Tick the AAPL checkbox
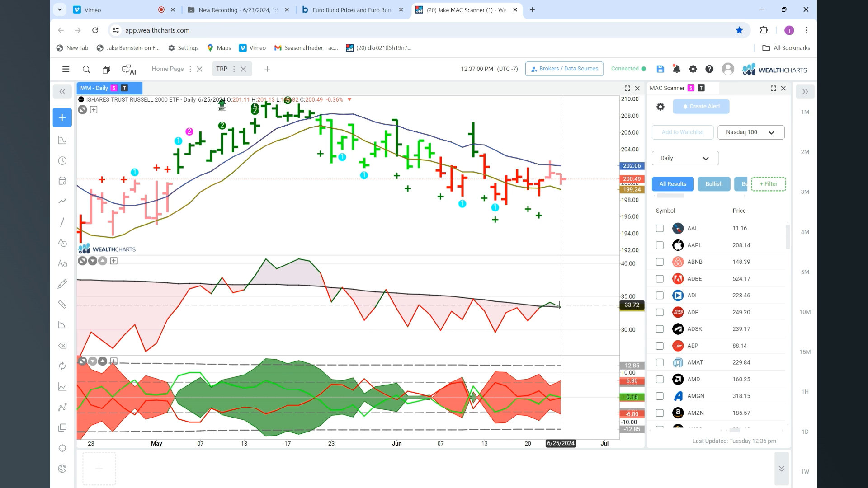The height and width of the screenshot is (488, 868). click(x=660, y=245)
